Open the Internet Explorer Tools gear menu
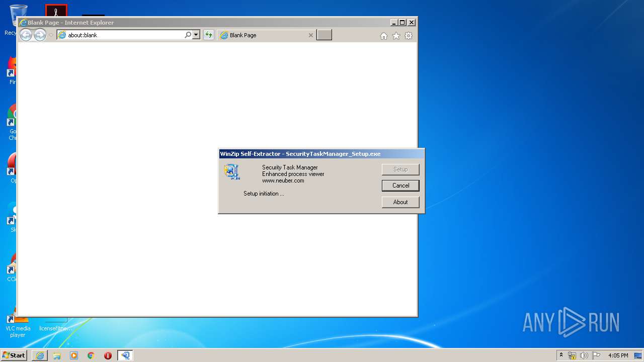 click(x=409, y=36)
